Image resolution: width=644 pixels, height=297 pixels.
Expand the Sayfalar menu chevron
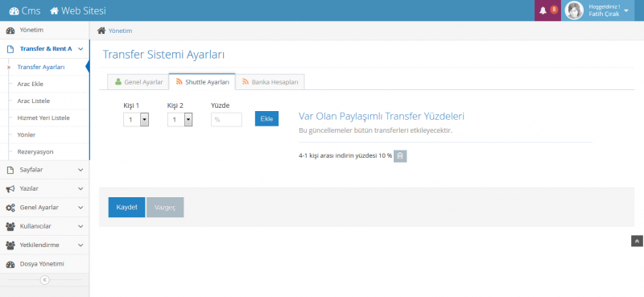coord(80,170)
